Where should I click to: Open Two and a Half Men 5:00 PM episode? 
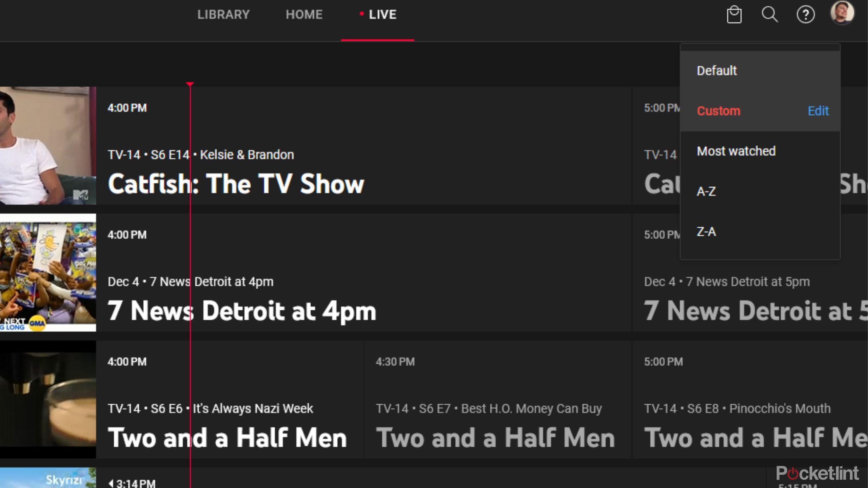point(750,399)
